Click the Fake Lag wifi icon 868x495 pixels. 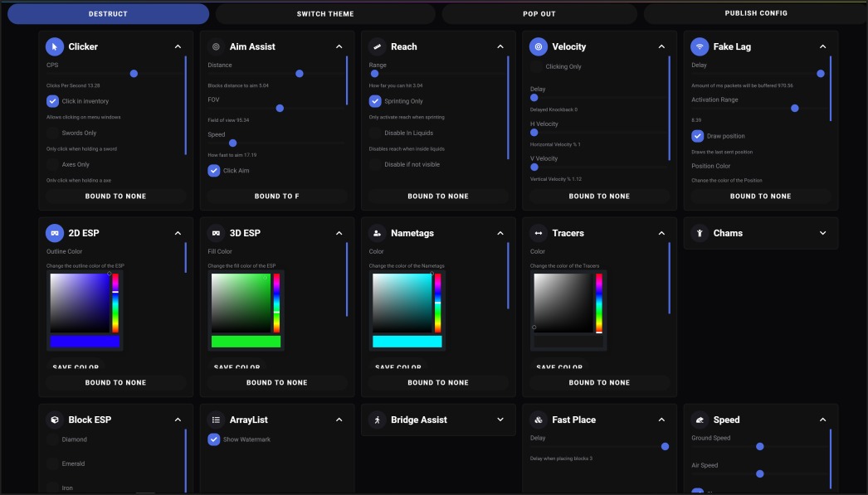coord(700,47)
